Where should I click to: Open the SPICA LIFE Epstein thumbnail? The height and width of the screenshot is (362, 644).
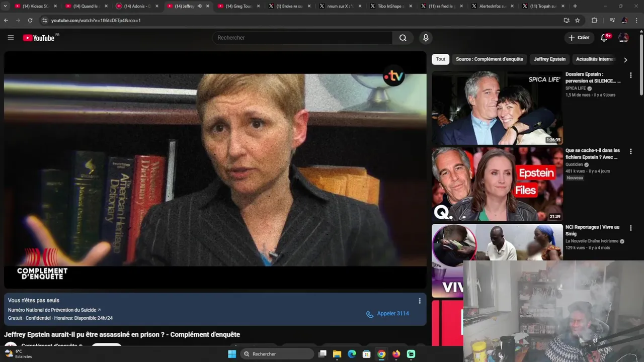497,108
